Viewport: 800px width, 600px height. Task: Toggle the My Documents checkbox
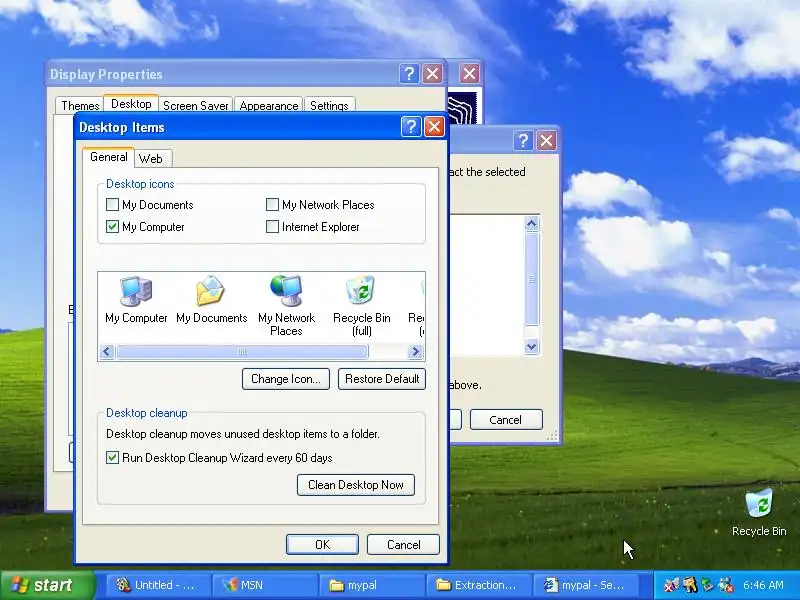112,205
